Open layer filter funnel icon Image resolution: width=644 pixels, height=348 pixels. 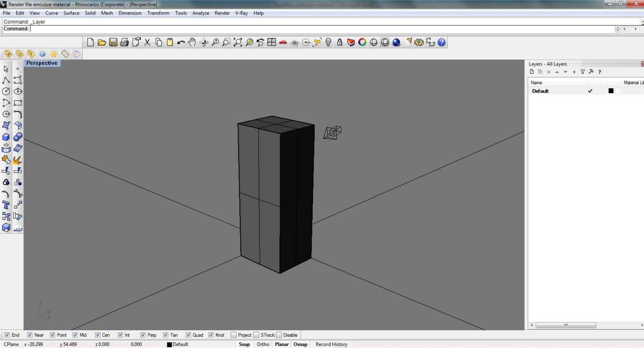click(583, 72)
